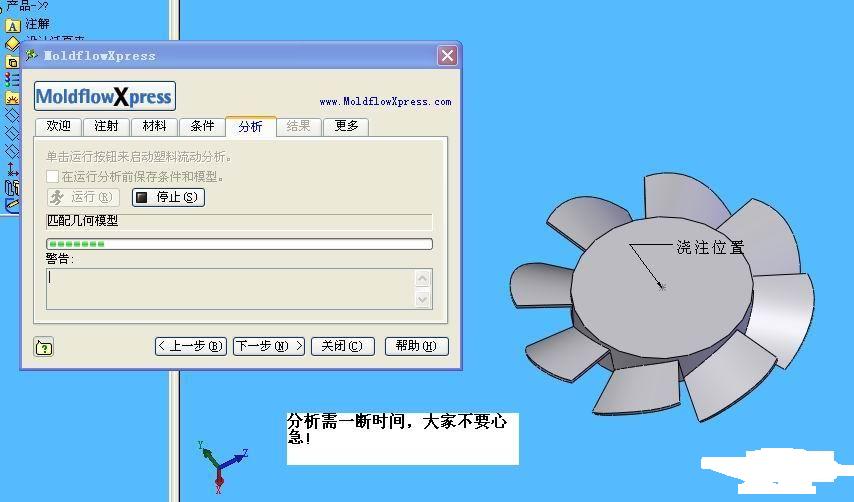Click the 注解 annotations folder icon
Screen dimensions: 854x502
point(12,25)
